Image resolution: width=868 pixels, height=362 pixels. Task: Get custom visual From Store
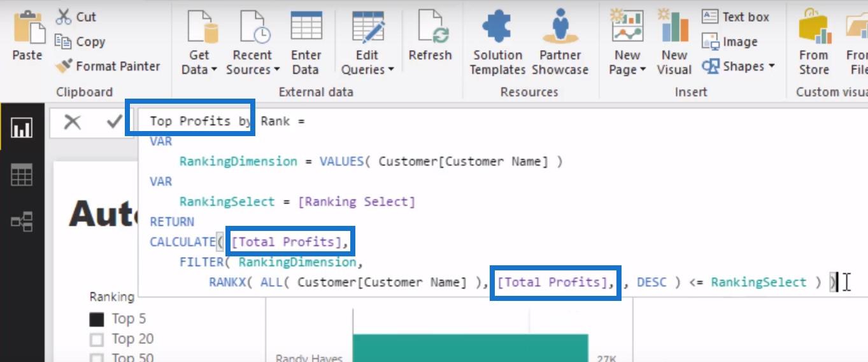click(814, 43)
